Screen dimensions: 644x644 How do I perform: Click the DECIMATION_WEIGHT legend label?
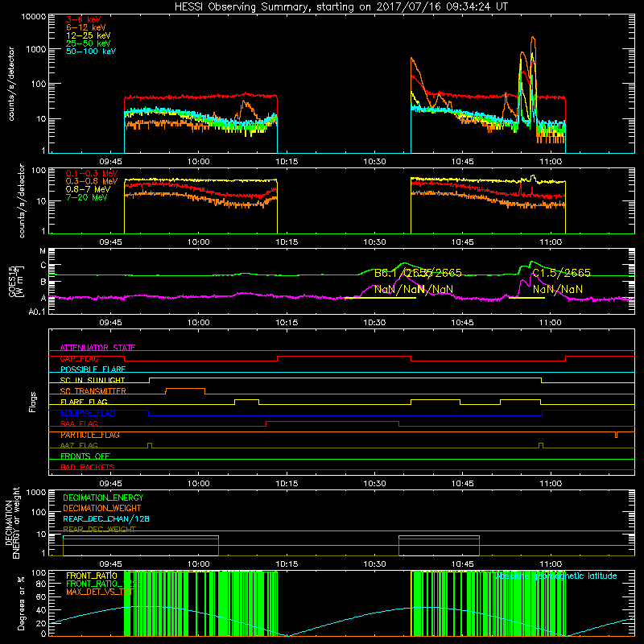(102, 508)
